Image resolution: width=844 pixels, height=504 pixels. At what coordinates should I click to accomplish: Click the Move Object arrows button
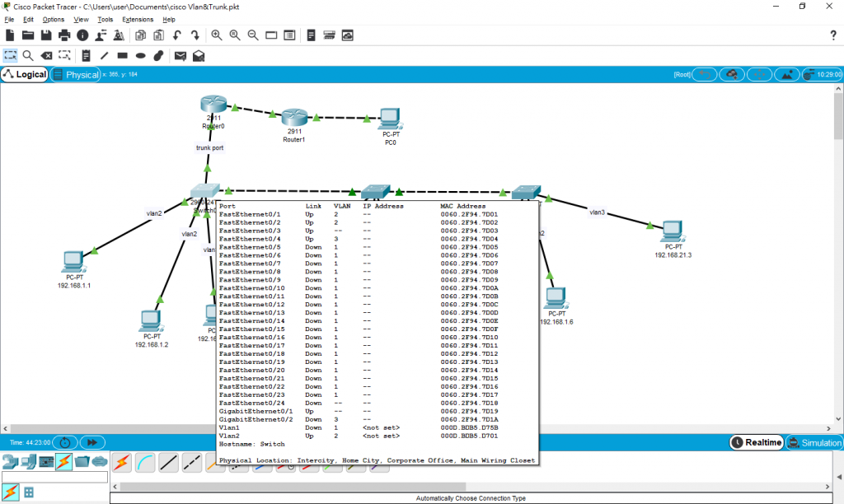[x=759, y=74]
